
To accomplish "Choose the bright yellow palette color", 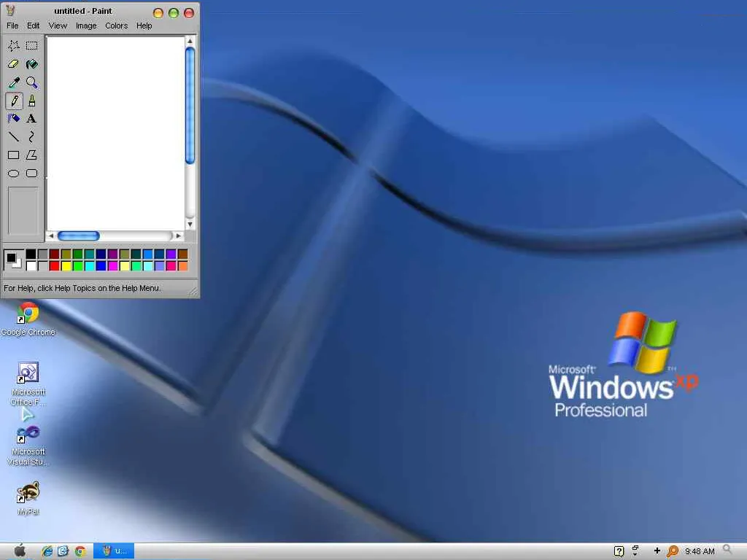I will pyautogui.click(x=66, y=265).
